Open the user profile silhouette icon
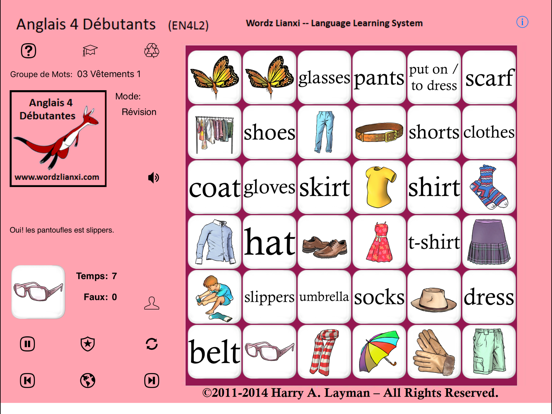Screen dimensions: 552x414 click(x=152, y=303)
